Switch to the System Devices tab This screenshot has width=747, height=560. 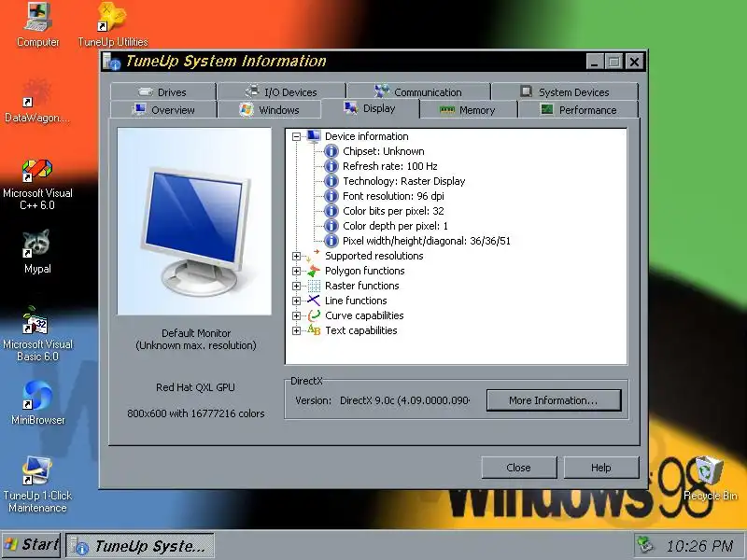565,91
